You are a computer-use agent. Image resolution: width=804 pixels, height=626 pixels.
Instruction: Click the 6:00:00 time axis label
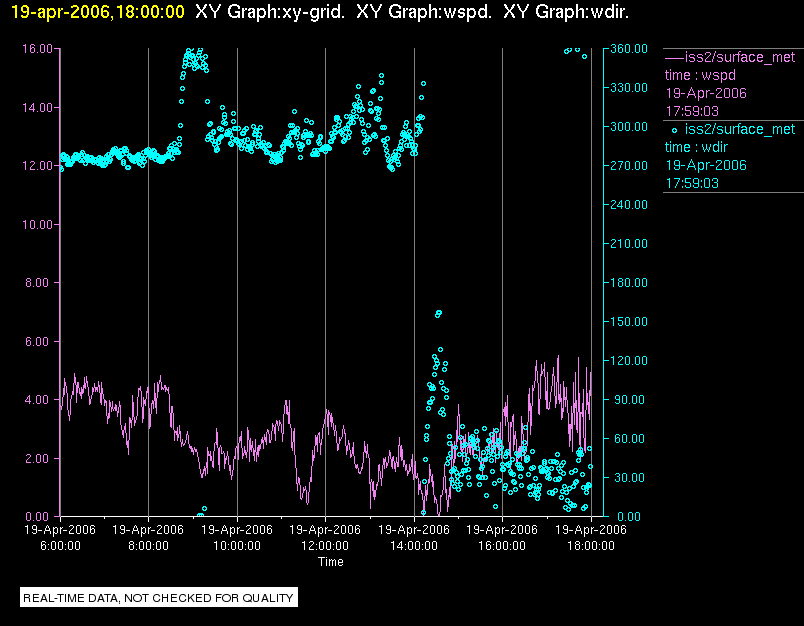point(60,546)
